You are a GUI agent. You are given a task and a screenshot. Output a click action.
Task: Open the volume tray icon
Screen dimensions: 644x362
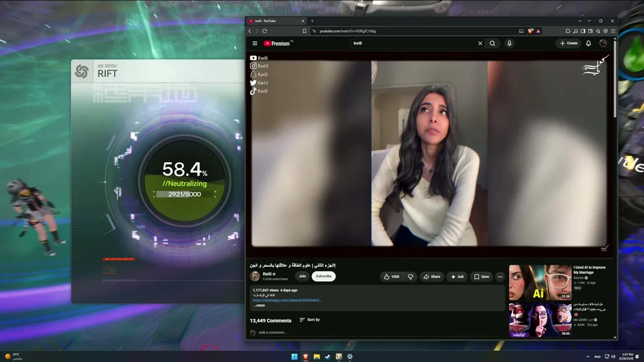[613, 356]
